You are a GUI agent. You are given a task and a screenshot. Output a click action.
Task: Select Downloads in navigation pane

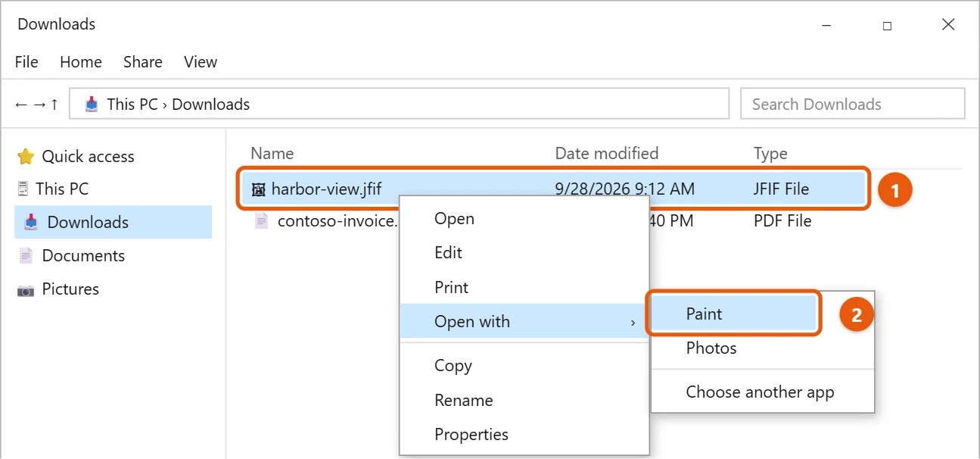tap(114, 222)
